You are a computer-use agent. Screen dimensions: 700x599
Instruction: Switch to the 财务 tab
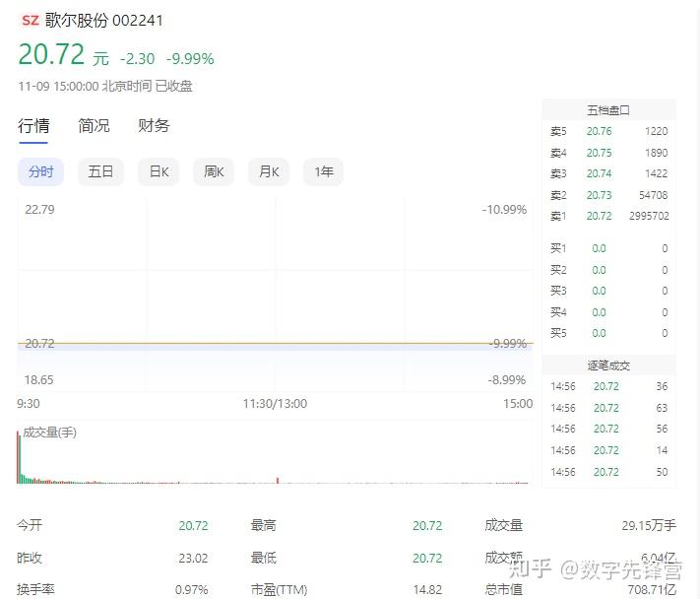click(x=154, y=126)
